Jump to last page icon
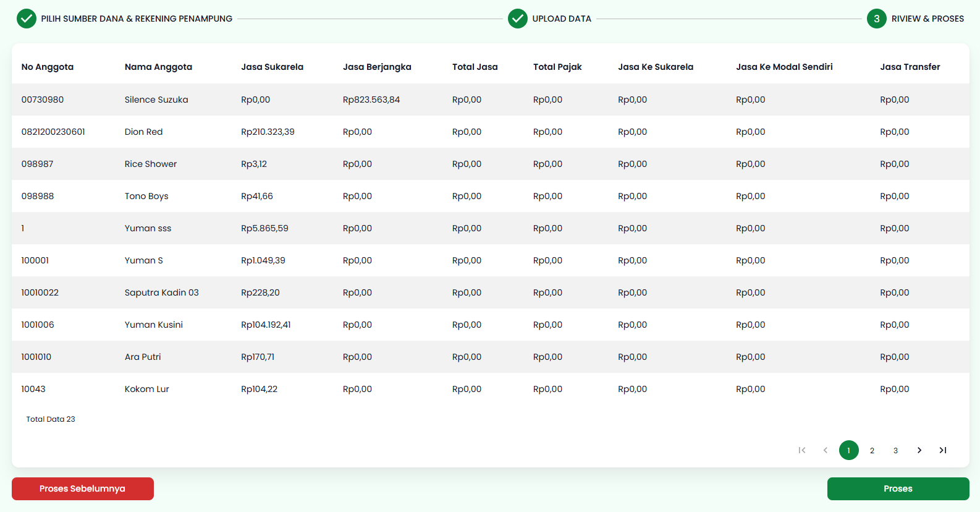980x512 pixels. point(943,450)
